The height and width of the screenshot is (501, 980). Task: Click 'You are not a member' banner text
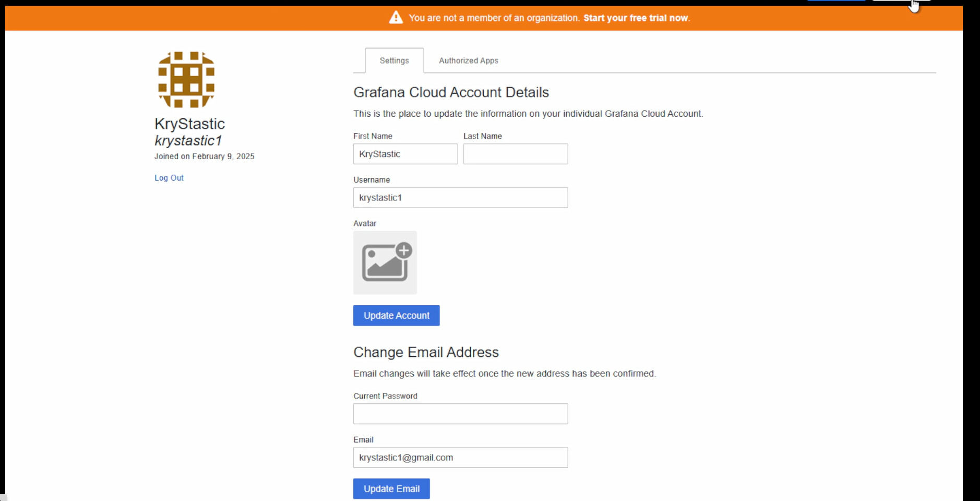[494, 18]
